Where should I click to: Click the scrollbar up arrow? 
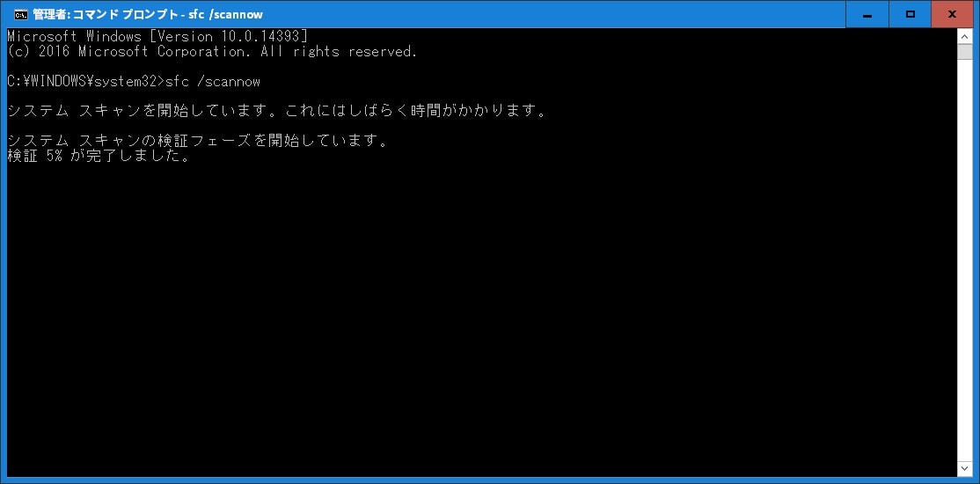tap(964, 36)
